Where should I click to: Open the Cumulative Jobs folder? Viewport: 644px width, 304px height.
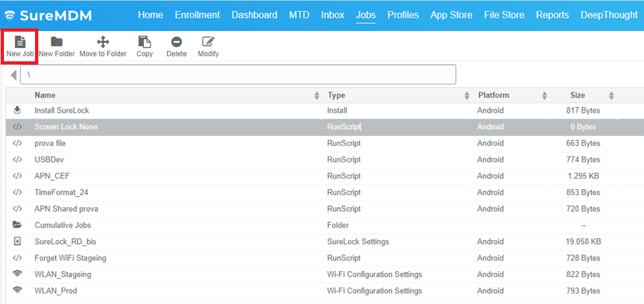pos(63,225)
